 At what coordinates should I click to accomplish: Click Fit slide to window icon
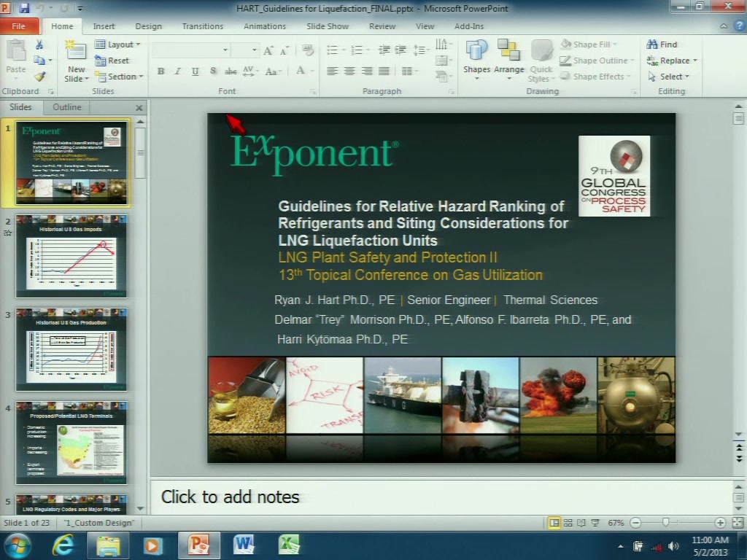coord(737,523)
